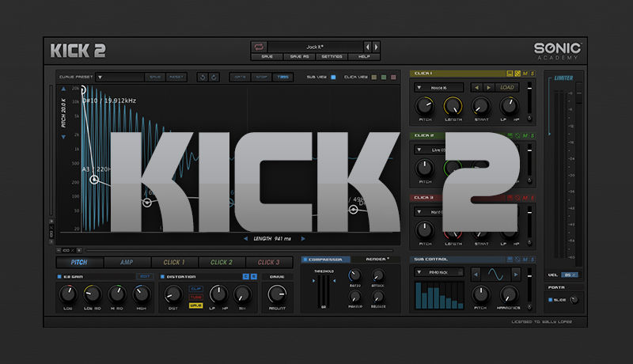This screenshot has height=364, width=633.
Task: Click the redo curve arrow icon
Action: (x=214, y=77)
